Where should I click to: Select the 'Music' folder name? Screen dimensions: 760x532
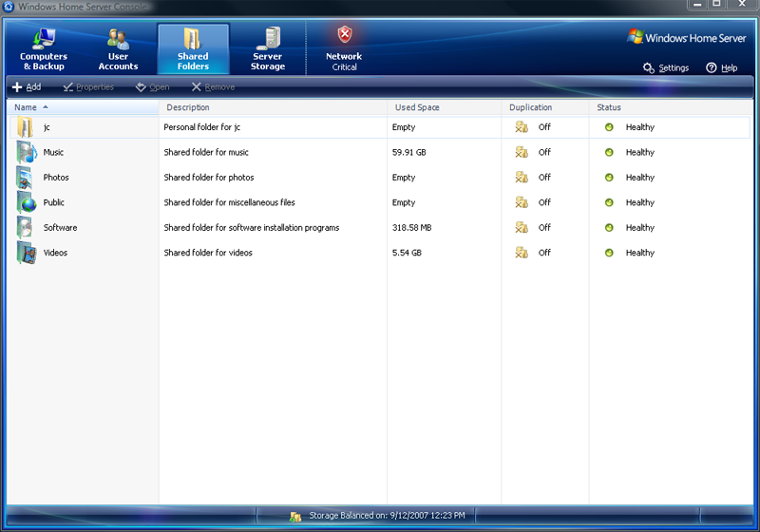[x=53, y=153]
